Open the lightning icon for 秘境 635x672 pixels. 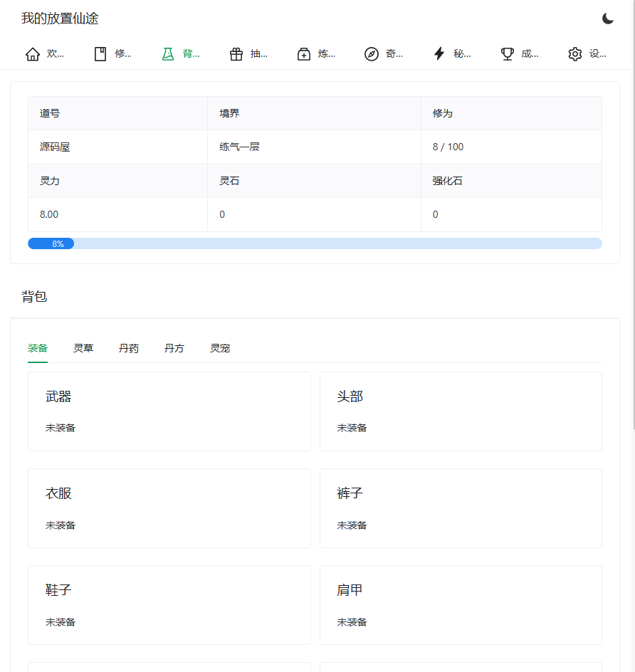[x=439, y=53]
